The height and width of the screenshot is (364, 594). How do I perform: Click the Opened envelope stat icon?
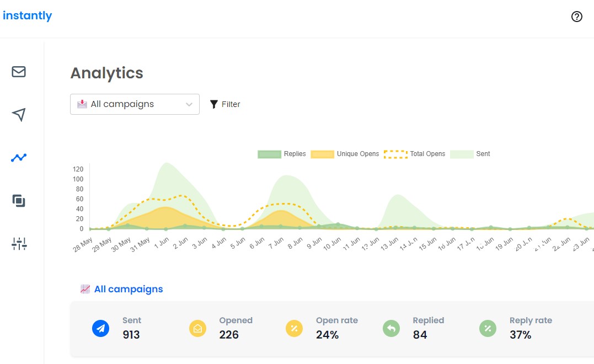(x=197, y=328)
